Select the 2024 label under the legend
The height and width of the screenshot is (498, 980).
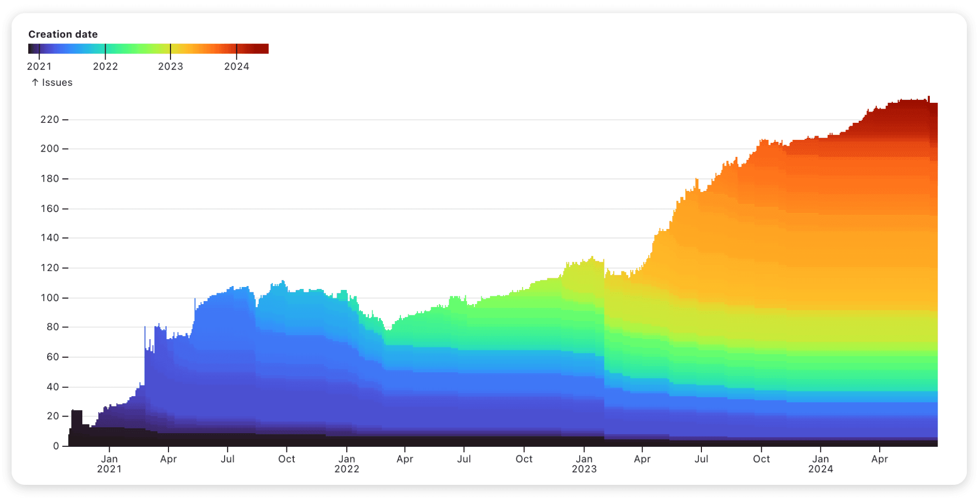(237, 66)
